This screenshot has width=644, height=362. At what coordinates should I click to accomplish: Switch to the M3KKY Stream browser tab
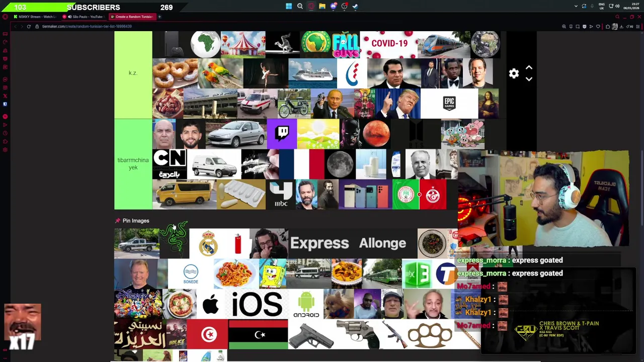pyautogui.click(x=36, y=17)
